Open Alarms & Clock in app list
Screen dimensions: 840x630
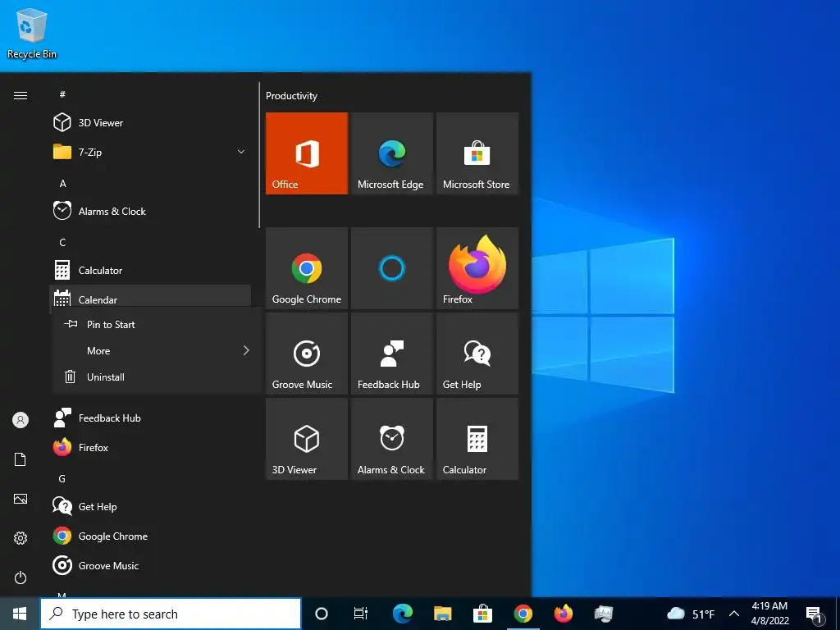150,211
